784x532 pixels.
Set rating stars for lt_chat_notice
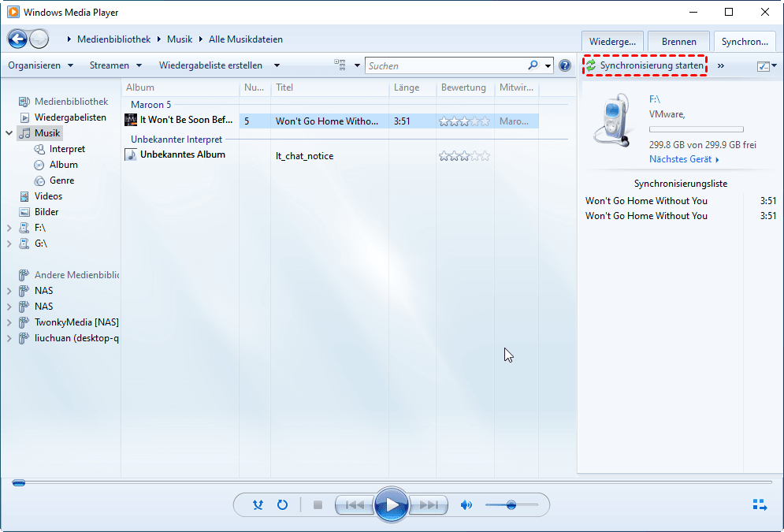(465, 156)
